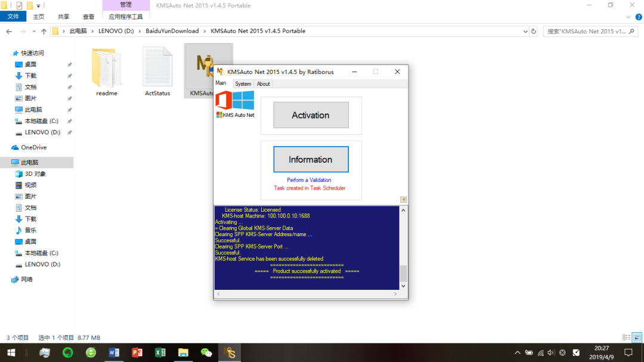The height and width of the screenshot is (362, 644).
Task: Click the up-one-level arrow in Explorer
Action: (44, 31)
